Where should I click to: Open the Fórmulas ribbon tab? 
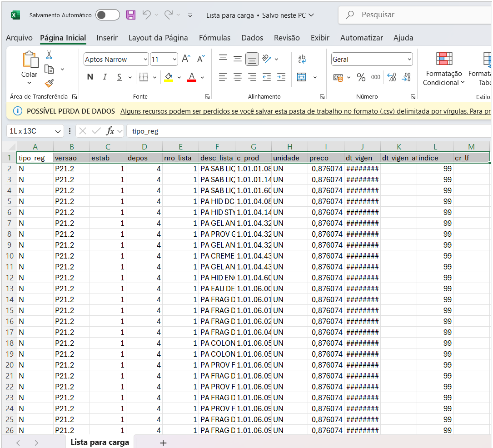pos(215,38)
